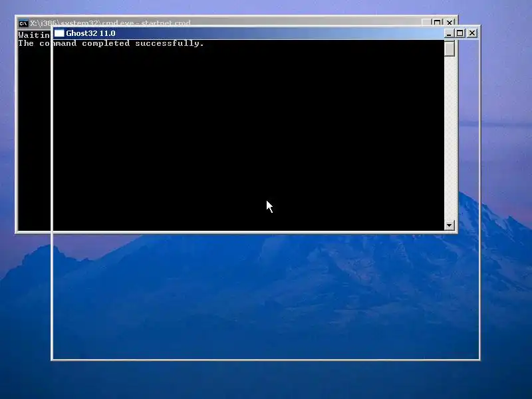This screenshot has height=399, width=532.
Task: Click the 'completed successfully.' console text
Action: [x=143, y=43]
